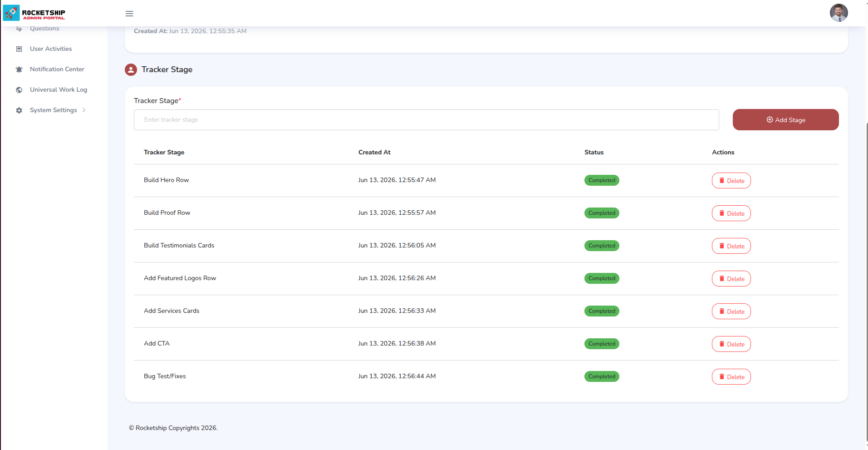
Task: Select the Build Proof Row stage name
Action: point(167,213)
